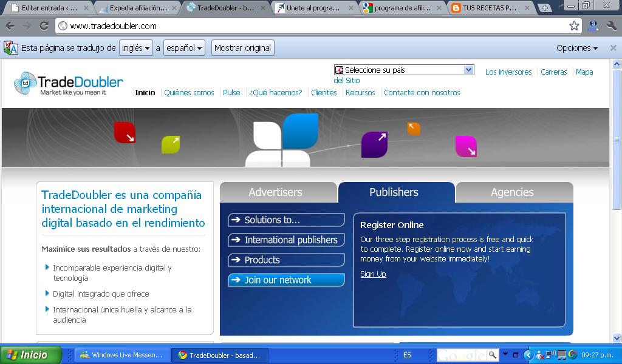The width and height of the screenshot is (622, 364).
Task: Click the orange leaf arrow in the banner
Action: coord(414,129)
